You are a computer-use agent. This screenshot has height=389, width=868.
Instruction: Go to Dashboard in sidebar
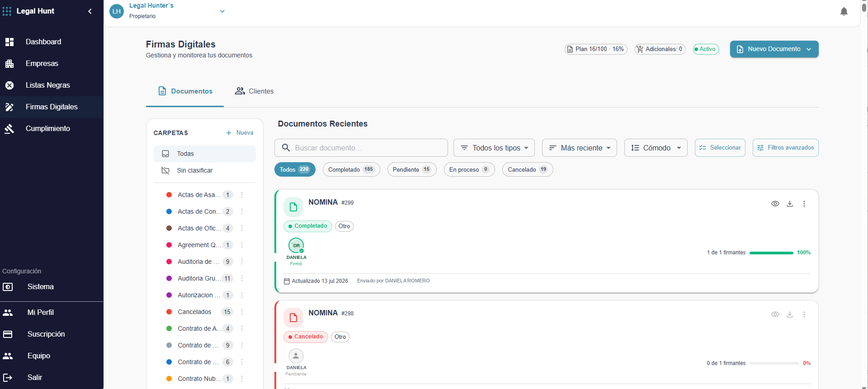(52, 42)
